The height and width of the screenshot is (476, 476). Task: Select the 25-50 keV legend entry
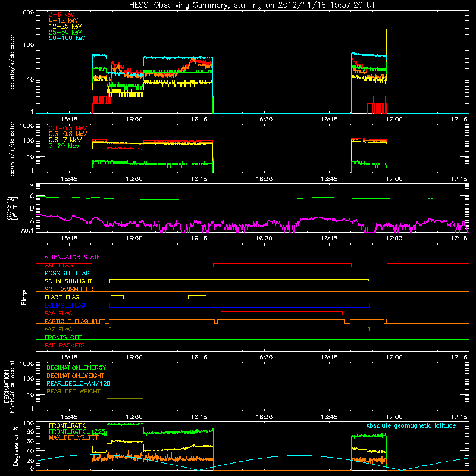[65, 32]
